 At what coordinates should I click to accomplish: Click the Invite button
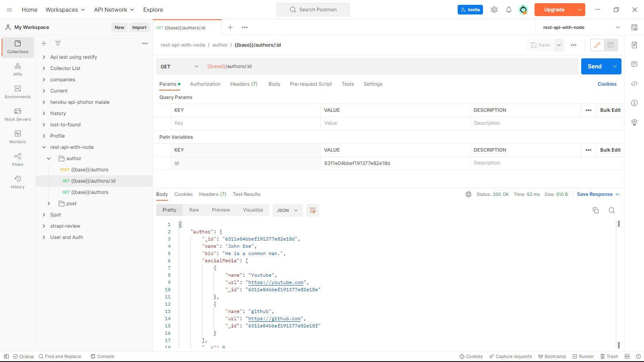pos(470,10)
